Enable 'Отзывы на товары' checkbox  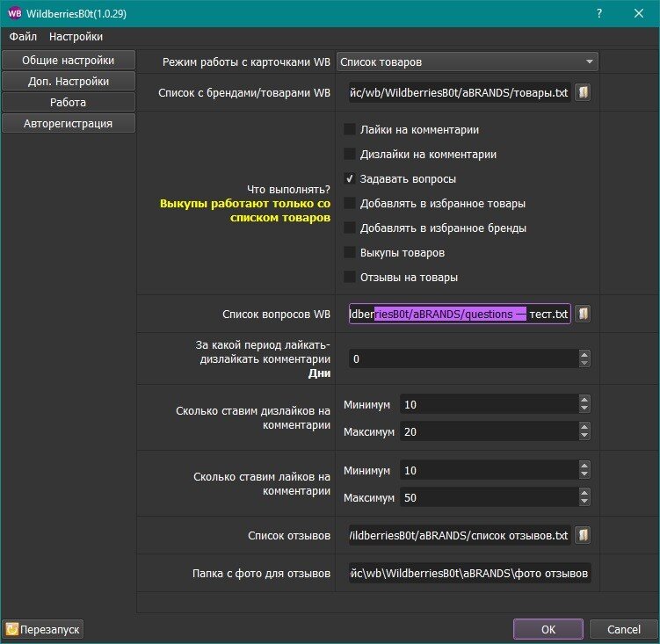click(x=350, y=277)
